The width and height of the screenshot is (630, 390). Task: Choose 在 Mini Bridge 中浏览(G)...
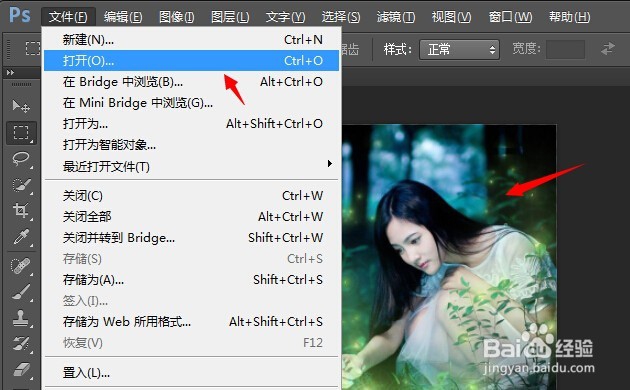pyautogui.click(x=191, y=103)
